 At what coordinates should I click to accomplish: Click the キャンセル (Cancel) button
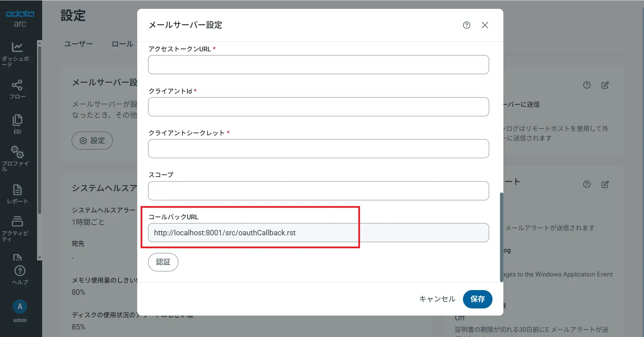coord(437,299)
